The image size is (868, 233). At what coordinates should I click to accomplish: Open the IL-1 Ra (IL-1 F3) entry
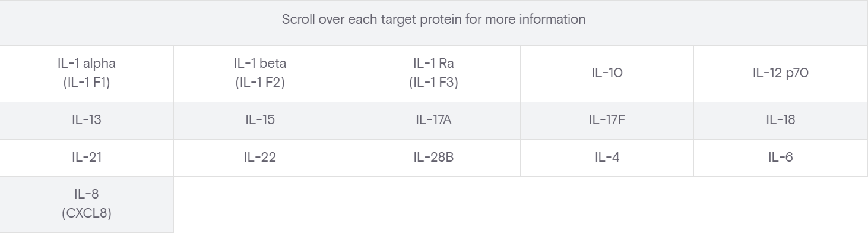click(433, 73)
